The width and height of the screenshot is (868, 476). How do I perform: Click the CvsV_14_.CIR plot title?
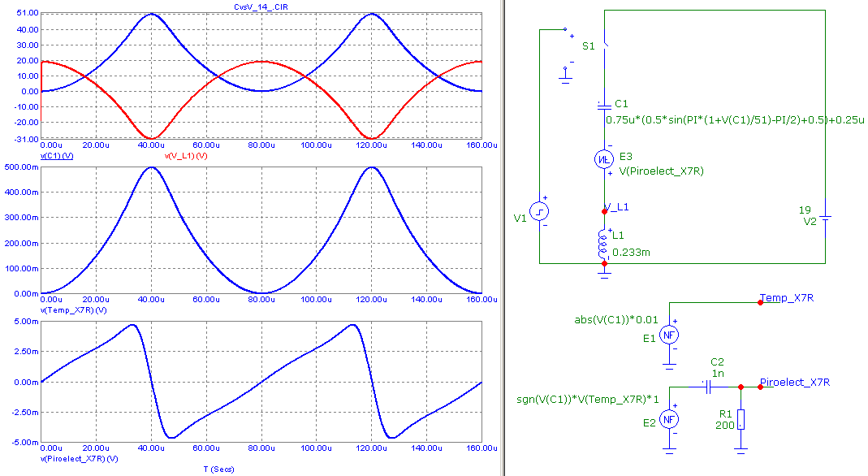pyautogui.click(x=261, y=6)
